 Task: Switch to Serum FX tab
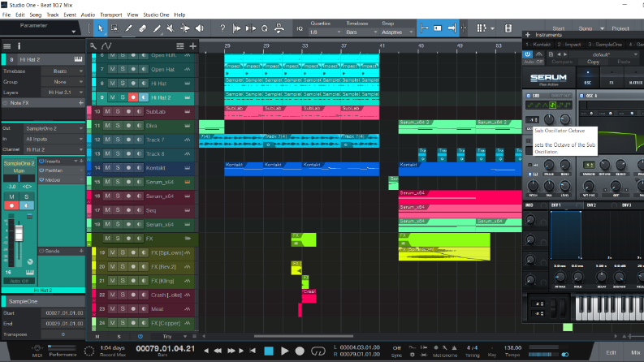tap(612, 77)
